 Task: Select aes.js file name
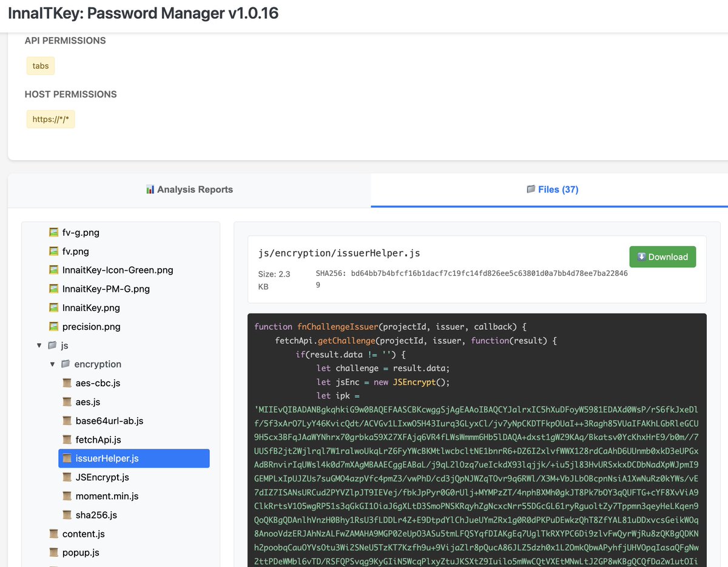(x=88, y=401)
